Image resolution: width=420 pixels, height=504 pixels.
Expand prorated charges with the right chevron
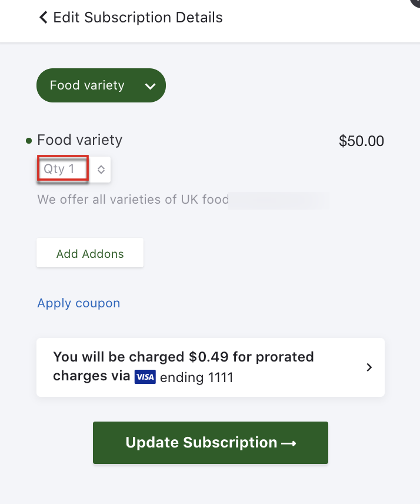coord(369,367)
